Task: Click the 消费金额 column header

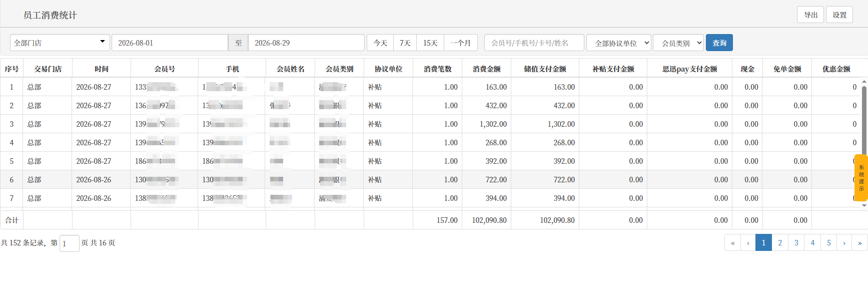Action: [x=487, y=69]
